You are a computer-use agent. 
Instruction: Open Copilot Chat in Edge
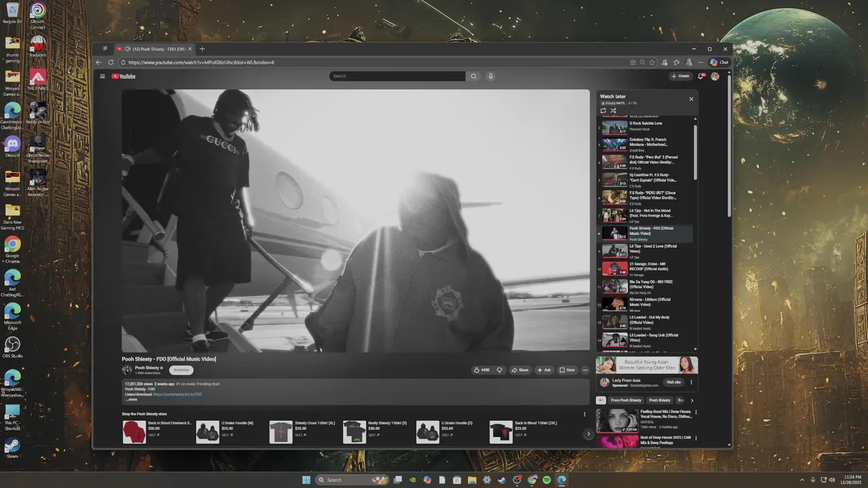(x=719, y=62)
